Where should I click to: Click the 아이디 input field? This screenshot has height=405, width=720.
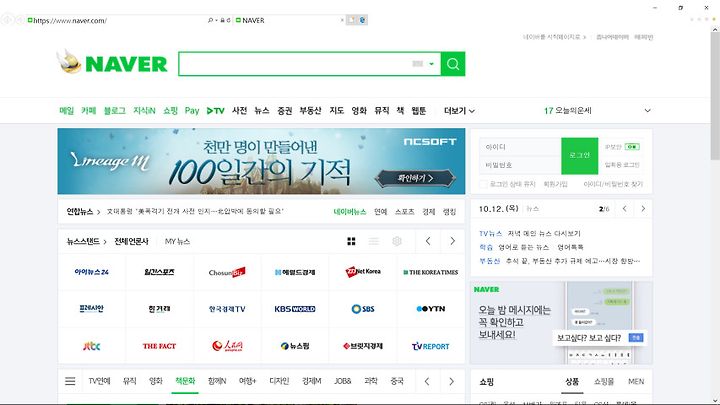coord(520,147)
